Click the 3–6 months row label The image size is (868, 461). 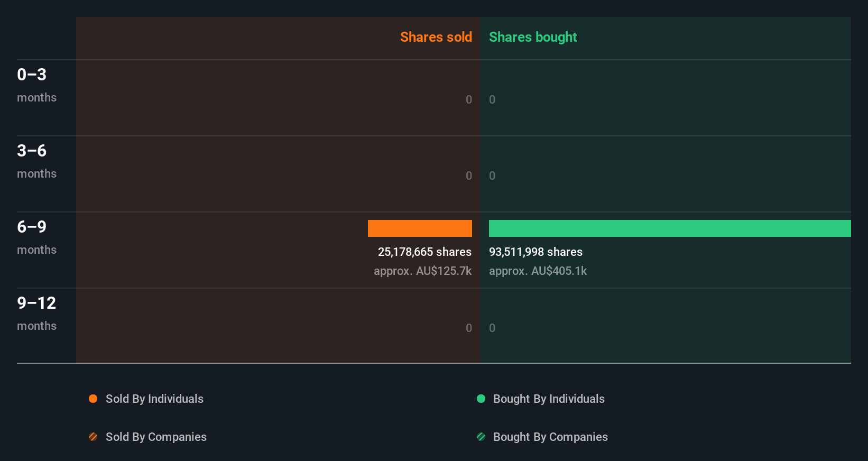click(36, 161)
